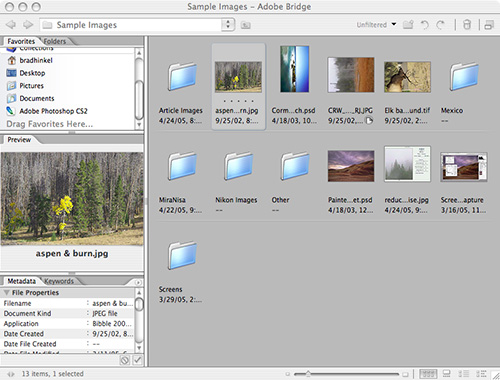This screenshot has width=500, height=380.
Task: Create a new folder via toolbar icon
Action: coord(408,25)
